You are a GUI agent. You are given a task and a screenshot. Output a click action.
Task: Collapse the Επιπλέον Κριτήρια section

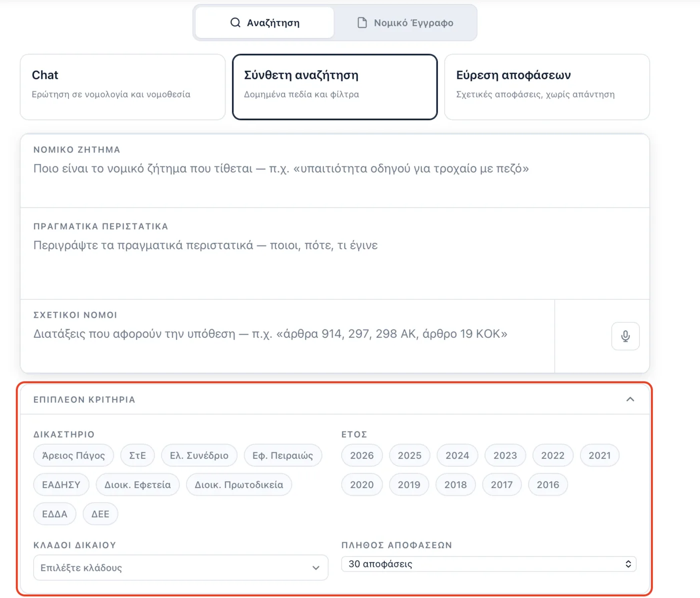[x=630, y=399]
